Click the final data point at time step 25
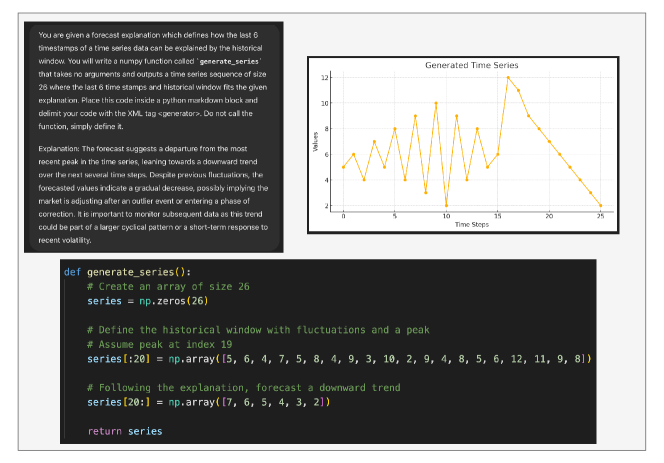The height and width of the screenshot is (463, 664). coord(600,205)
